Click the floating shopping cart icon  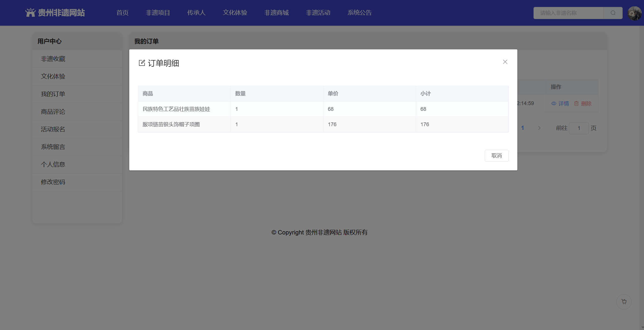coord(624,302)
